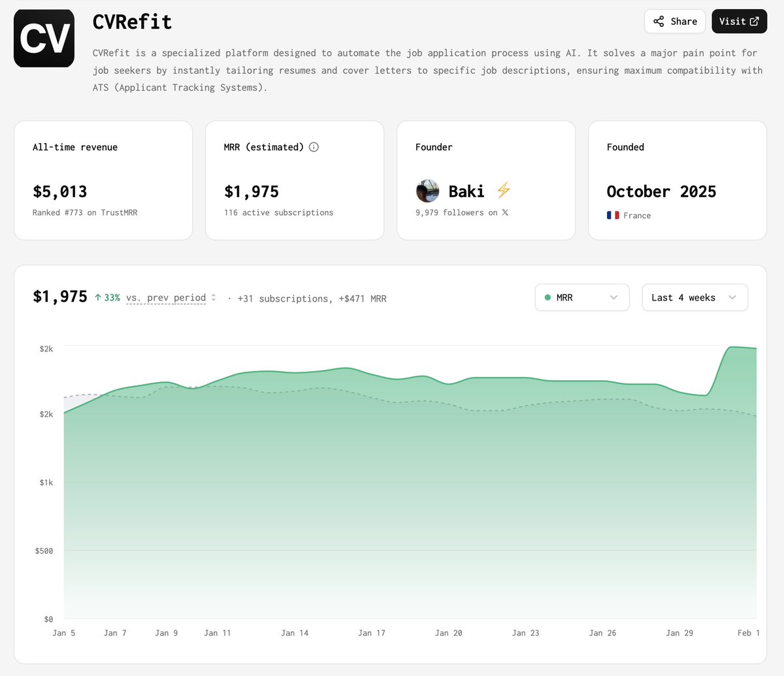Click the green up arrow beside 33%
The height and width of the screenshot is (676, 784).
click(98, 298)
